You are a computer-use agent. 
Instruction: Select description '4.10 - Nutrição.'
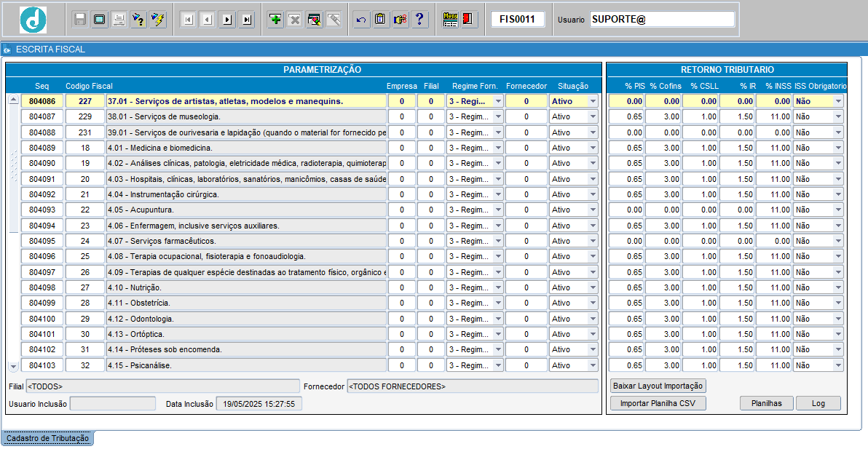[246, 287]
